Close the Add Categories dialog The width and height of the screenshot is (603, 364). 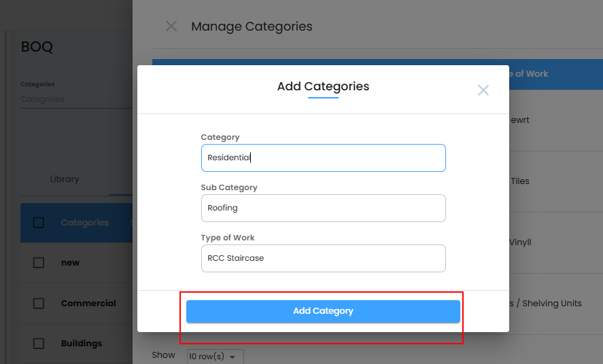[x=483, y=90]
